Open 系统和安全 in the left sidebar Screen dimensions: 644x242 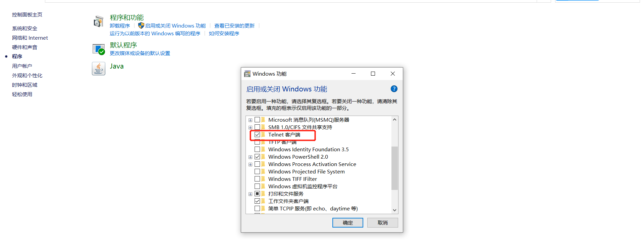(x=24, y=29)
